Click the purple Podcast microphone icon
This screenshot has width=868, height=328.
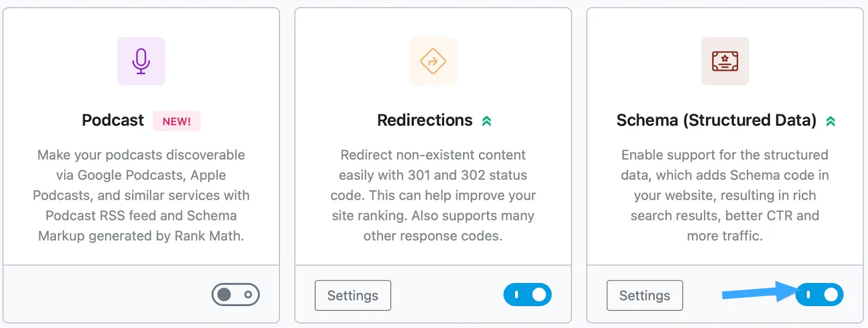click(x=141, y=61)
